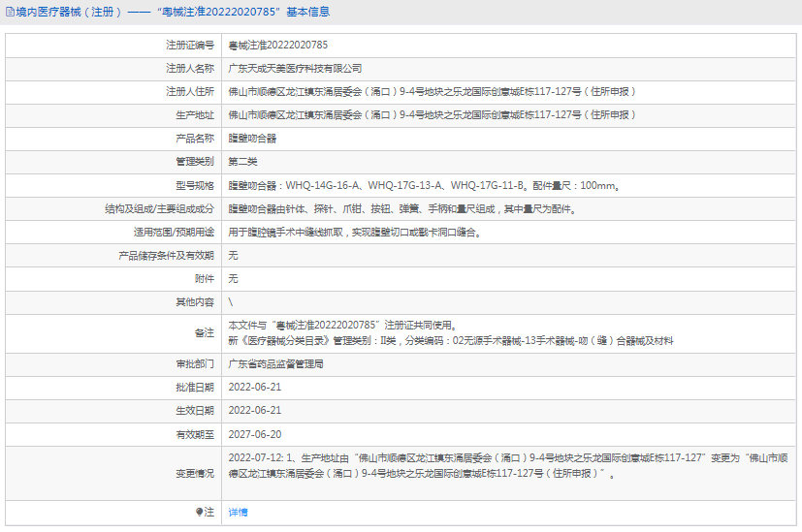The width and height of the screenshot is (802, 532).
Task: Click the 产品名称 label
Action: [195, 139]
